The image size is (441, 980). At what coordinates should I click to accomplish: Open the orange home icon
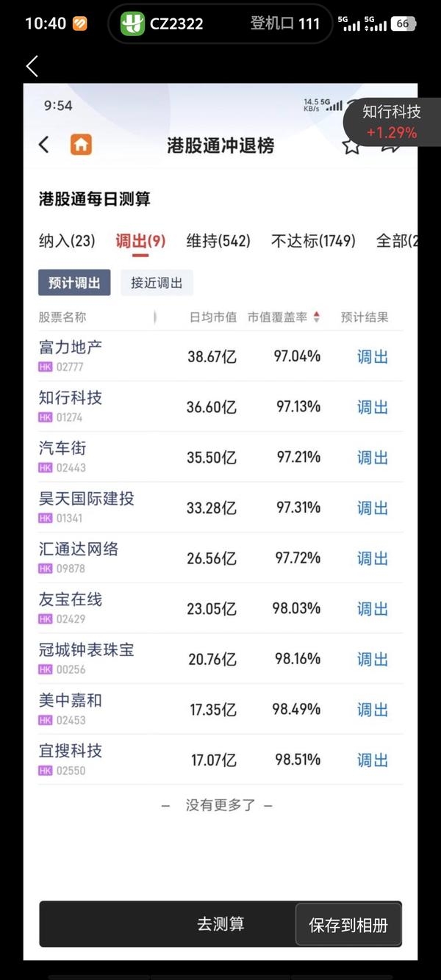[81, 145]
